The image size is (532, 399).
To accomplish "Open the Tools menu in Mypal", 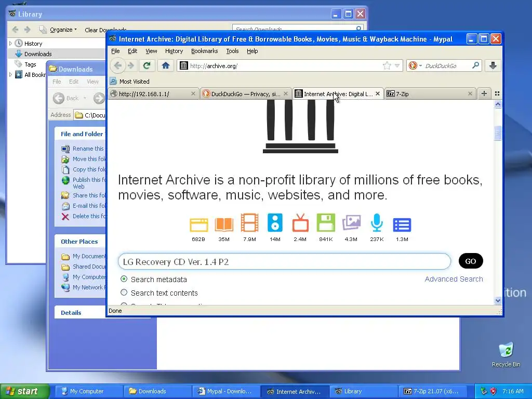I will (232, 51).
